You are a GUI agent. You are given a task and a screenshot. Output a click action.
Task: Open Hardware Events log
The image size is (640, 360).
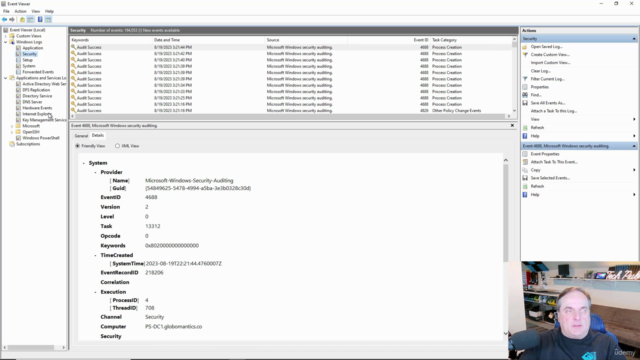[x=37, y=108]
